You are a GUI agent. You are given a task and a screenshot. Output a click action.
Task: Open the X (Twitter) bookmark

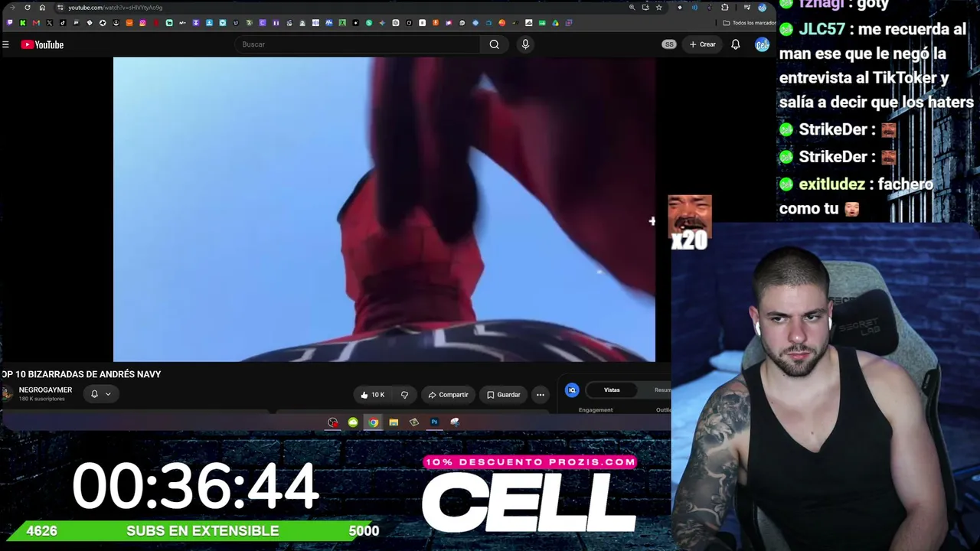tap(49, 23)
